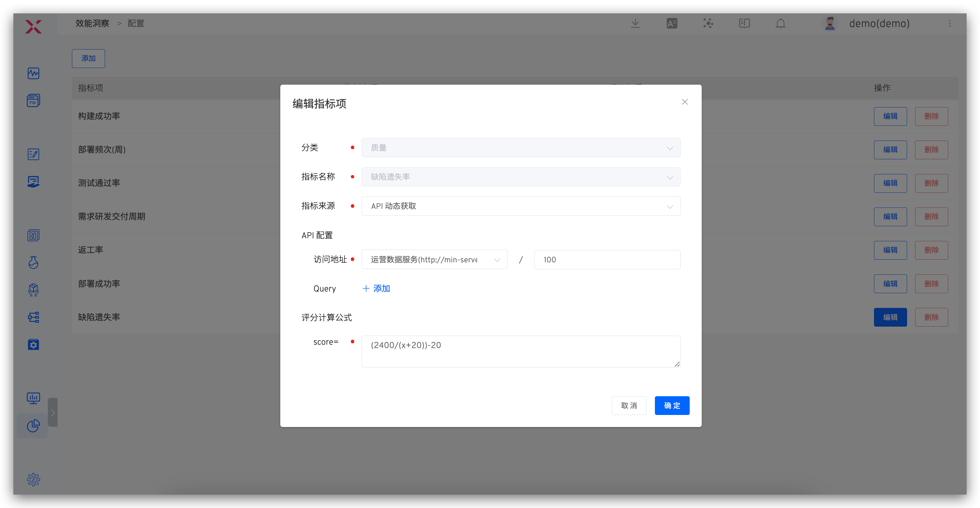
Task: Open the 指标来源 dropdown showing API 动态获取
Action: click(521, 206)
